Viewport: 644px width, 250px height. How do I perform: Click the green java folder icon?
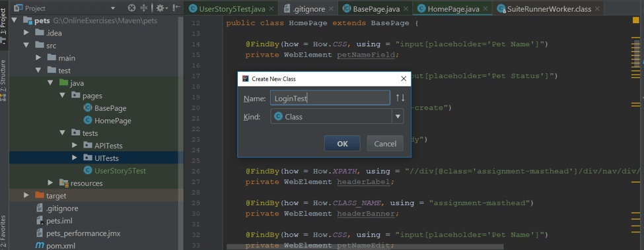tap(63, 83)
